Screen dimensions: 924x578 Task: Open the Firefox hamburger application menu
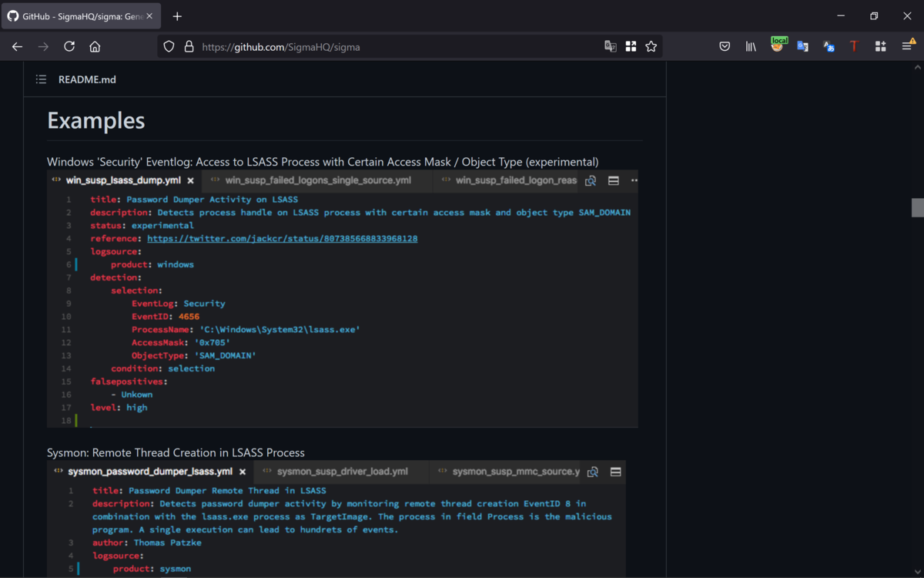908,46
